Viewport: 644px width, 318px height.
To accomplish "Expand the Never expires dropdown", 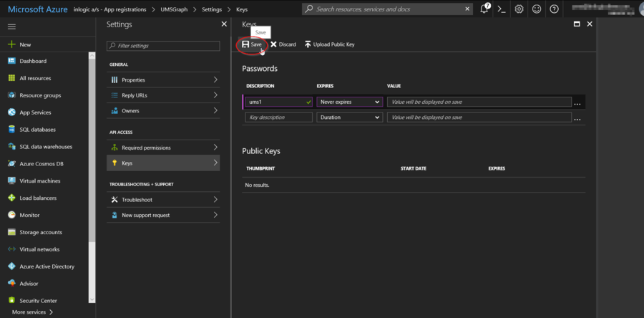I will tap(349, 102).
